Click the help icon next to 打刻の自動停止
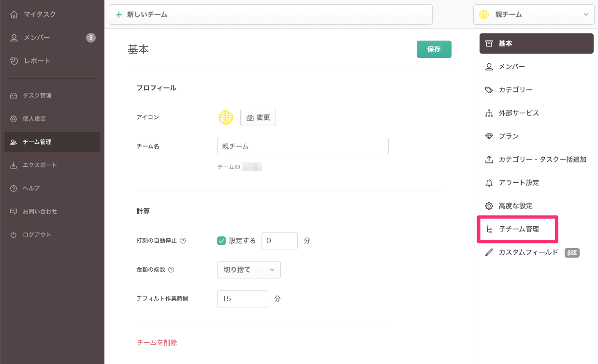The height and width of the screenshot is (364, 598). point(183,241)
